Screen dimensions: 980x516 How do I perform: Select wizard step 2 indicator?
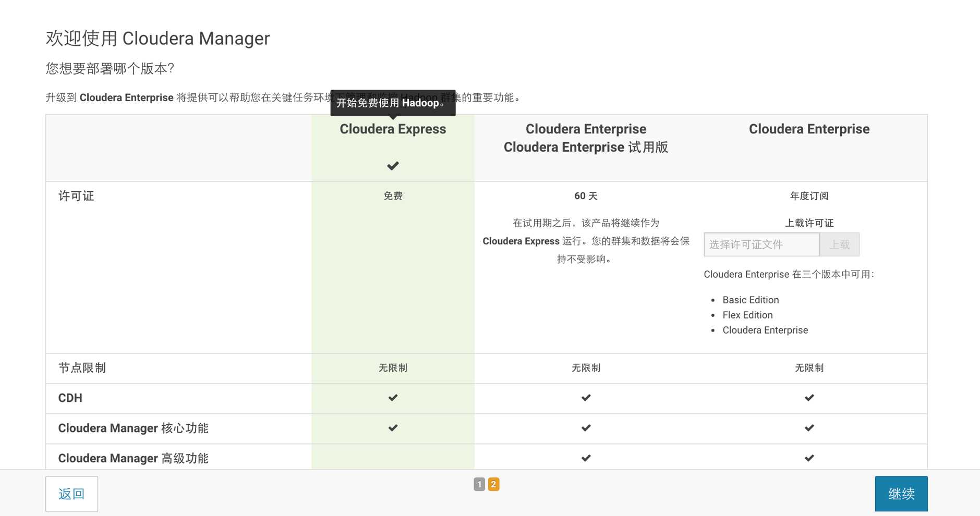(493, 484)
